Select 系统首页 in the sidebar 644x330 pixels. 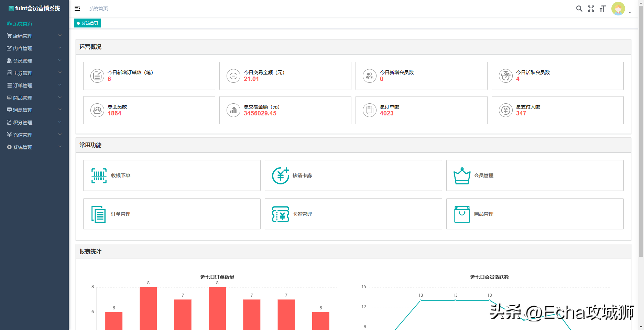pyautogui.click(x=34, y=24)
